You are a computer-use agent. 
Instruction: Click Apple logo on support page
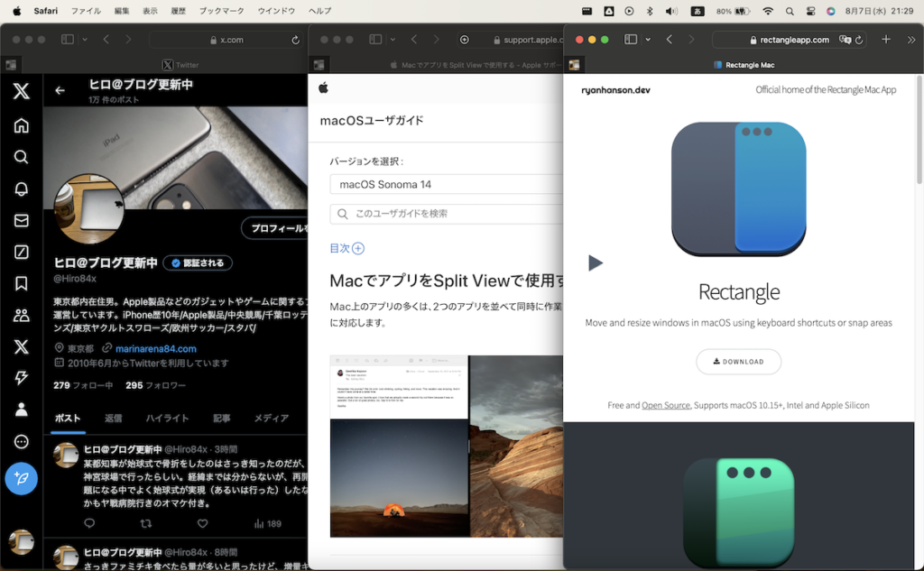pos(323,87)
